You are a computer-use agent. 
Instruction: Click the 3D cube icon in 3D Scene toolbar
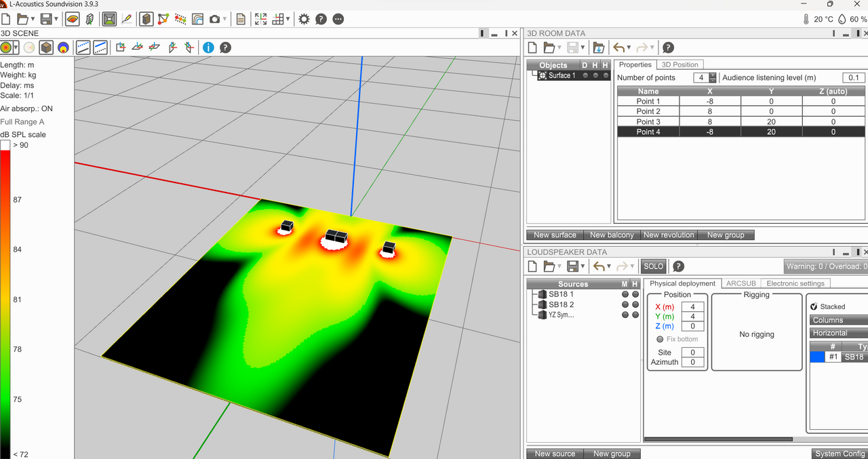tap(46, 47)
